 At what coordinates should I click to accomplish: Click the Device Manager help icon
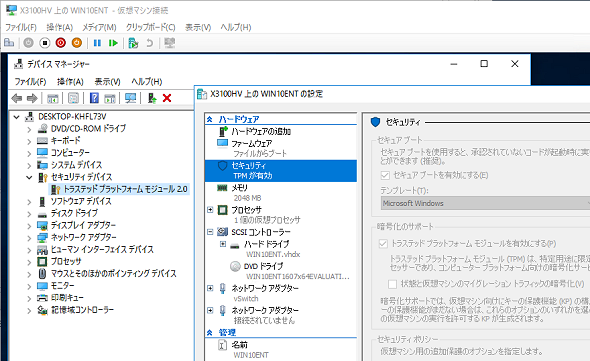pos(94,99)
